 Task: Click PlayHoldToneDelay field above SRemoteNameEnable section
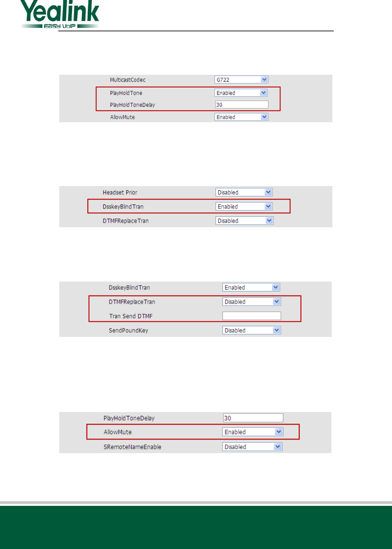(x=253, y=418)
